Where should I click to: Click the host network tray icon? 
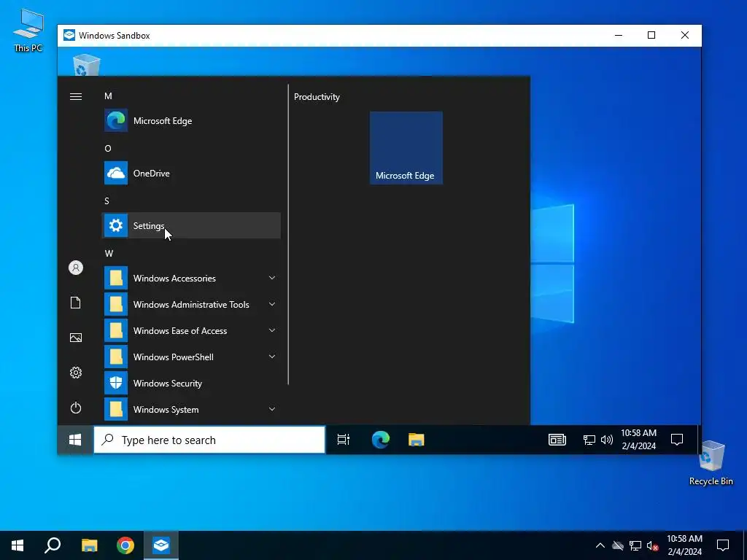click(635, 545)
